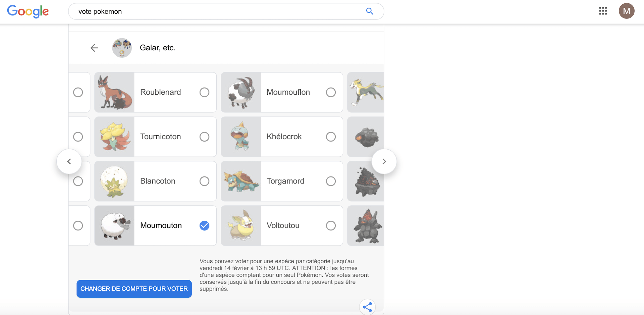Choose the Torgamord card

[282, 181]
